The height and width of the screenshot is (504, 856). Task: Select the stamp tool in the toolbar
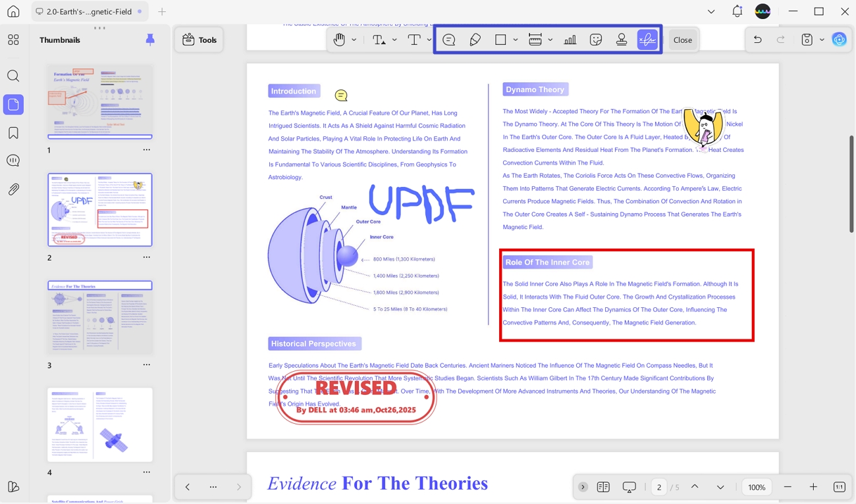(621, 39)
